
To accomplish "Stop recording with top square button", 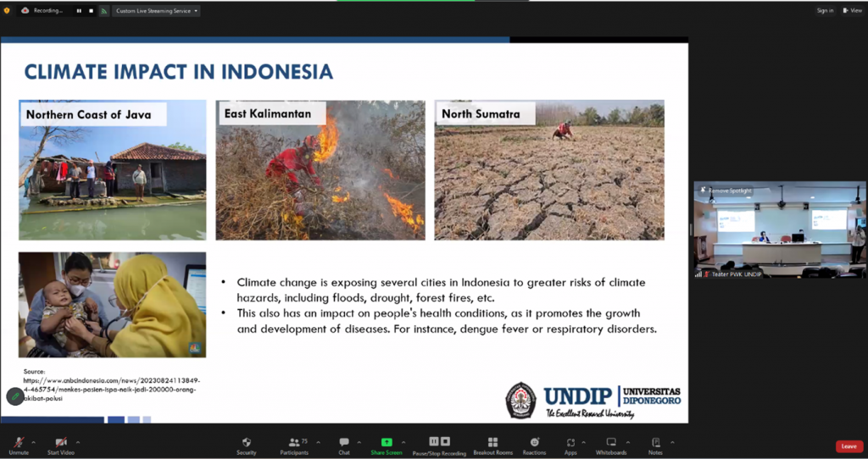I will coord(90,11).
